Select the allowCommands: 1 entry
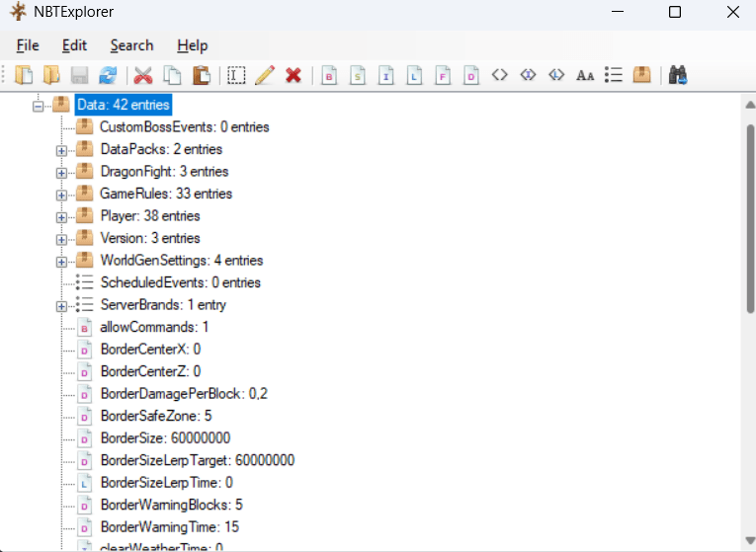756x552 pixels. (154, 327)
